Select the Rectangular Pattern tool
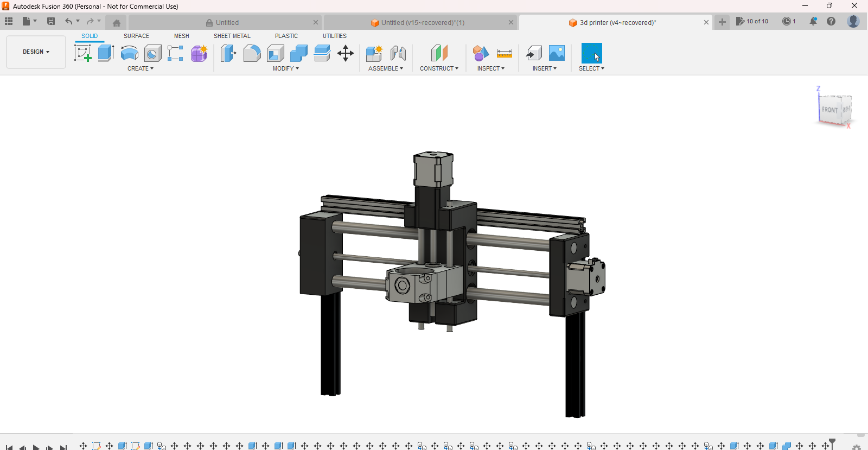The width and height of the screenshot is (868, 450). pyautogui.click(x=175, y=53)
